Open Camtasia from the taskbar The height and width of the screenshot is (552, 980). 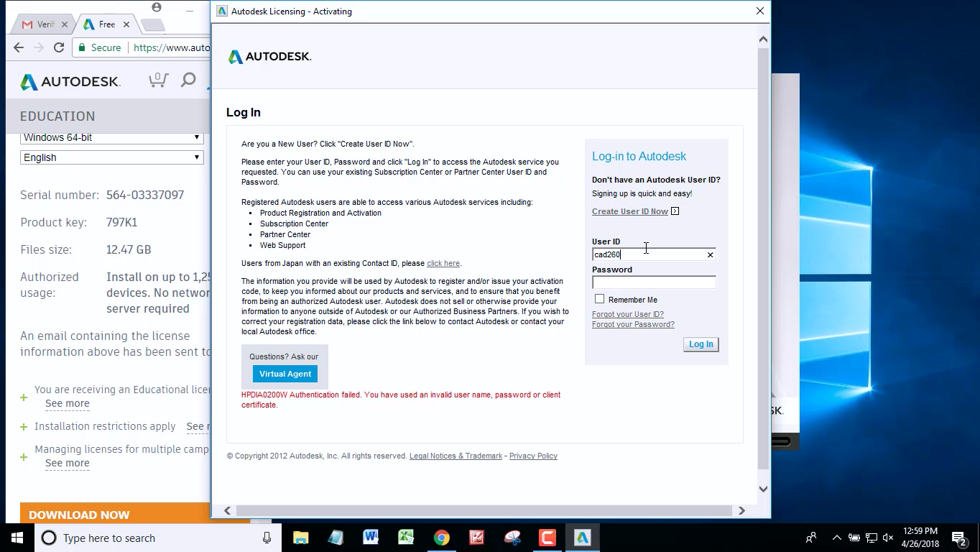tap(547, 538)
